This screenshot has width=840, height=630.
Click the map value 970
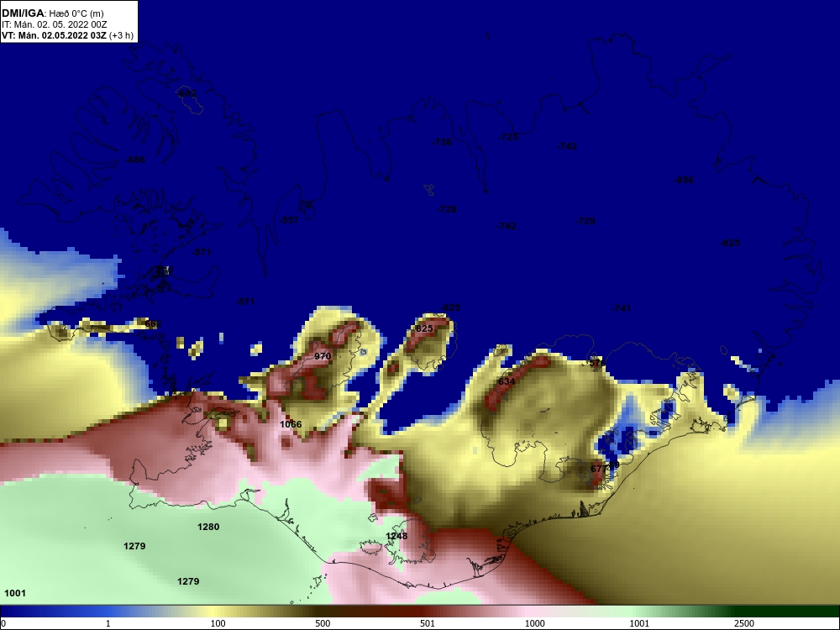coord(323,356)
